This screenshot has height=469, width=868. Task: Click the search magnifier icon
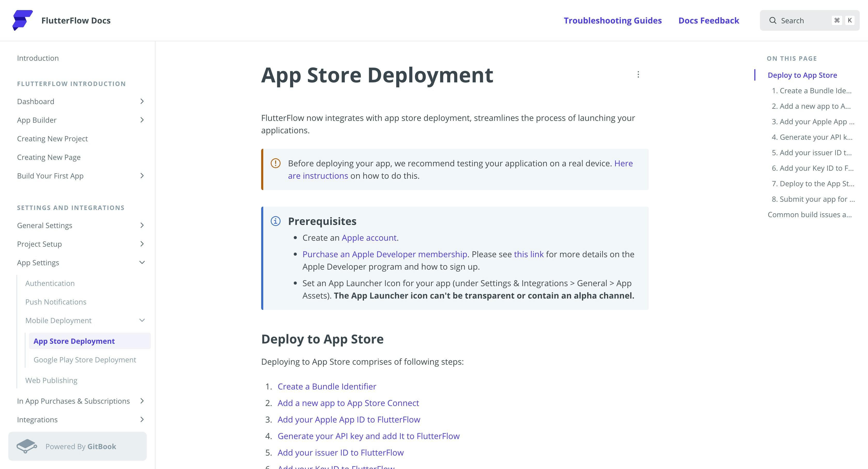[773, 21]
